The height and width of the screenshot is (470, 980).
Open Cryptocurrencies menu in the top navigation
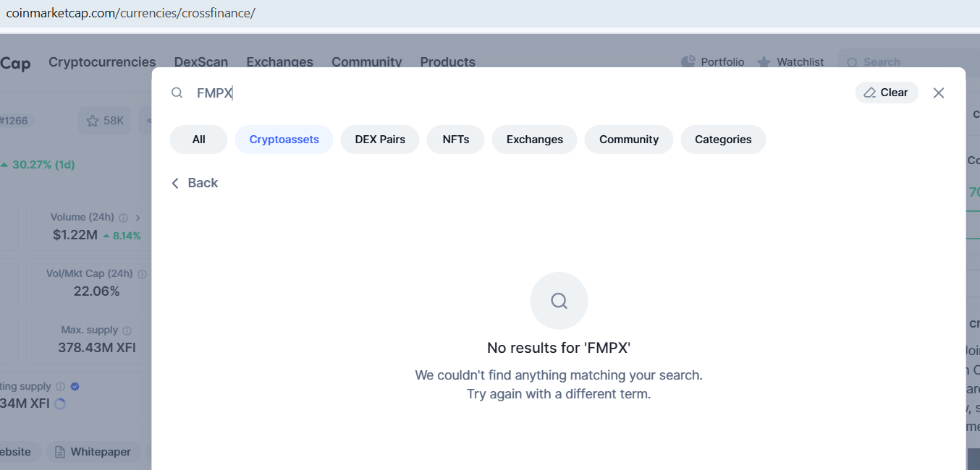pos(102,62)
